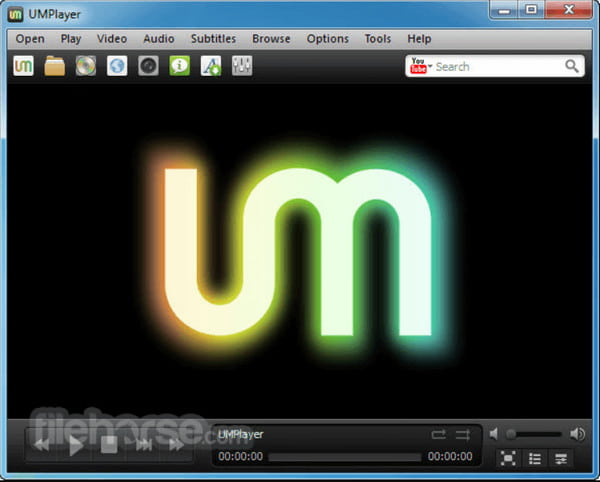Image resolution: width=600 pixels, height=482 pixels.
Task: Toggle repeat mode icon
Action: click(x=439, y=435)
